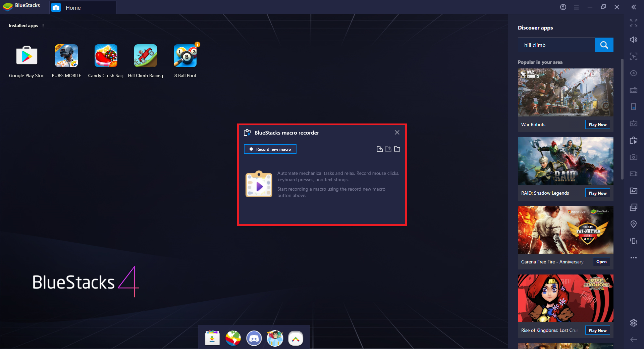Click the import macro icon
Screen dimensions: 644x349
(380, 149)
